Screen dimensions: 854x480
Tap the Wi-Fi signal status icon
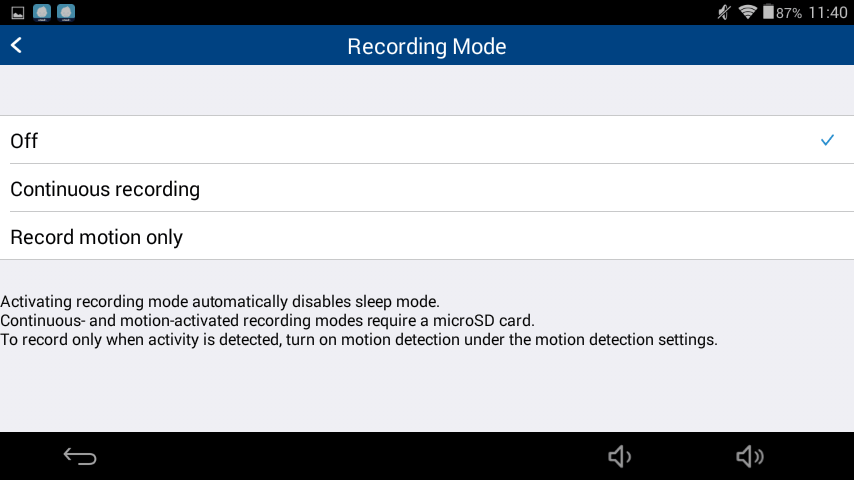click(x=748, y=12)
